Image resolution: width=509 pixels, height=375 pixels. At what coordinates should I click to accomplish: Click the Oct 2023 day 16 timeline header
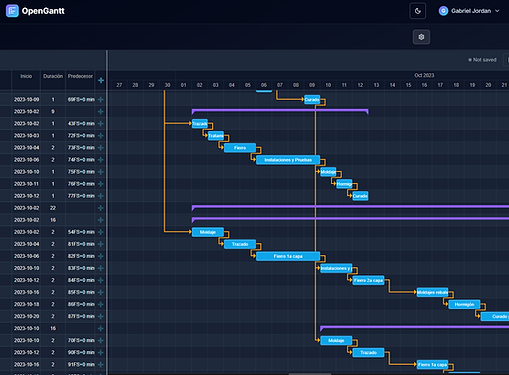(x=424, y=85)
